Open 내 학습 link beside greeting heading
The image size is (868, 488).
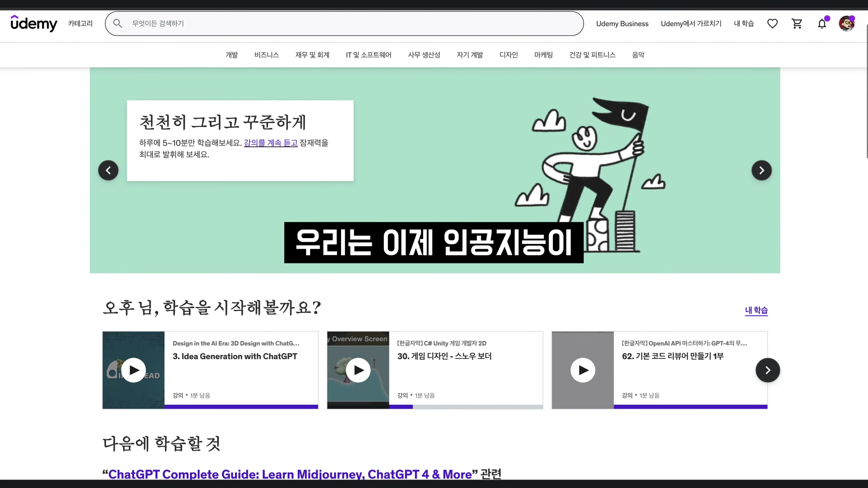coord(756,310)
